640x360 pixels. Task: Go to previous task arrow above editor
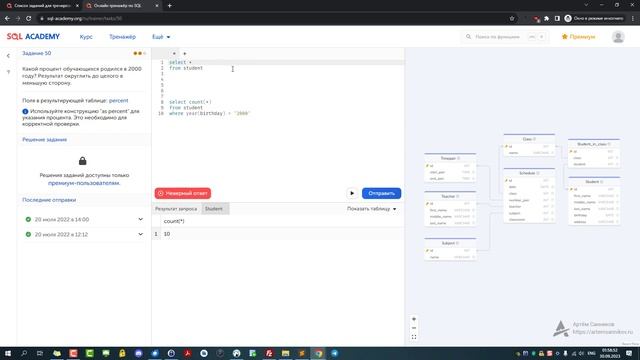(174, 53)
